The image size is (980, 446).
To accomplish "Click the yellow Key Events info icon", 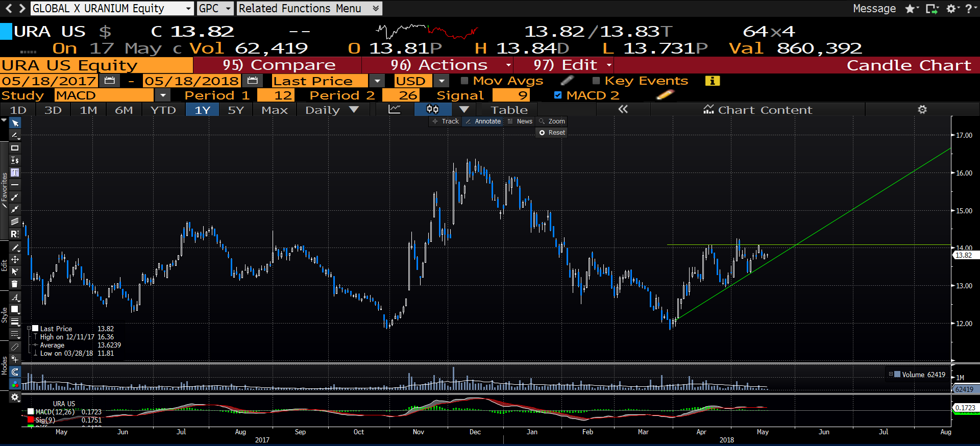I will point(712,81).
